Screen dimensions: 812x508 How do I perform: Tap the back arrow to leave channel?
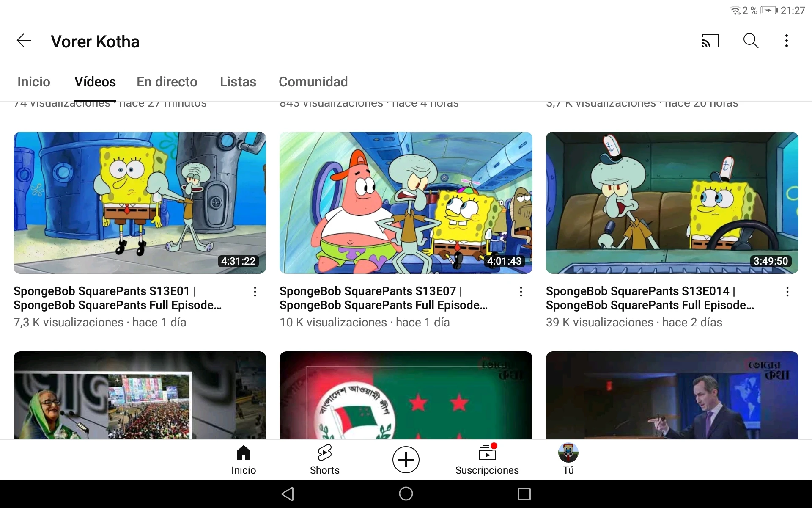coord(24,41)
